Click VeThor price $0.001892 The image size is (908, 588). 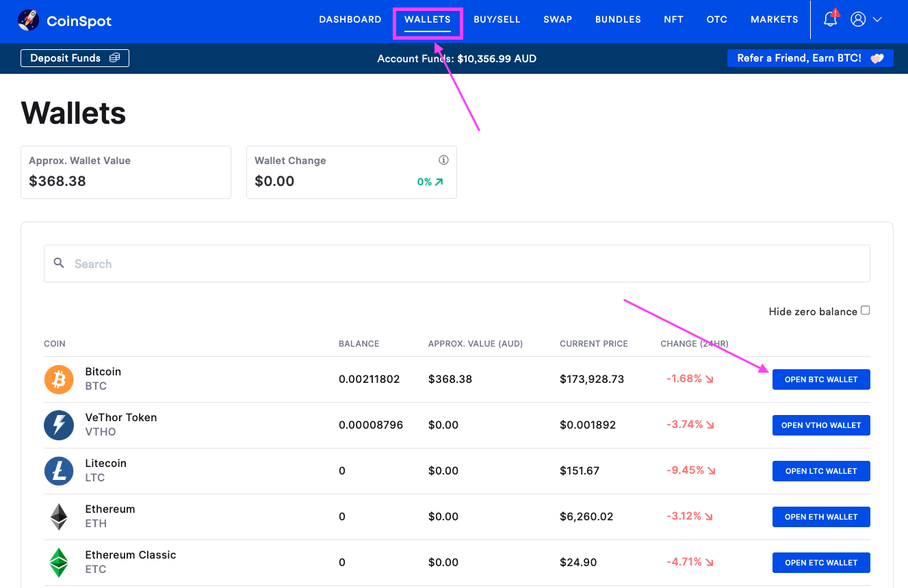[x=588, y=425]
